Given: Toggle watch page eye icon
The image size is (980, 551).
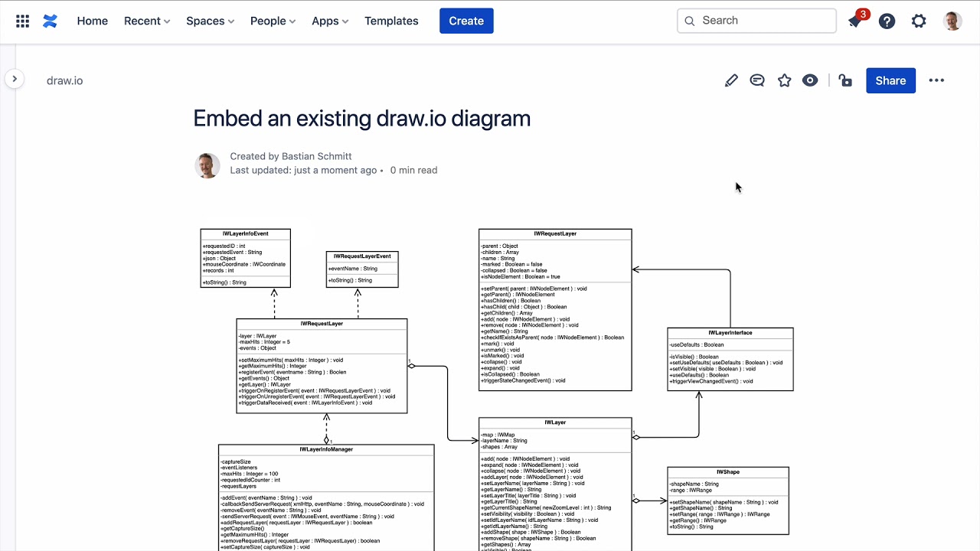Looking at the screenshot, I should pyautogui.click(x=810, y=80).
